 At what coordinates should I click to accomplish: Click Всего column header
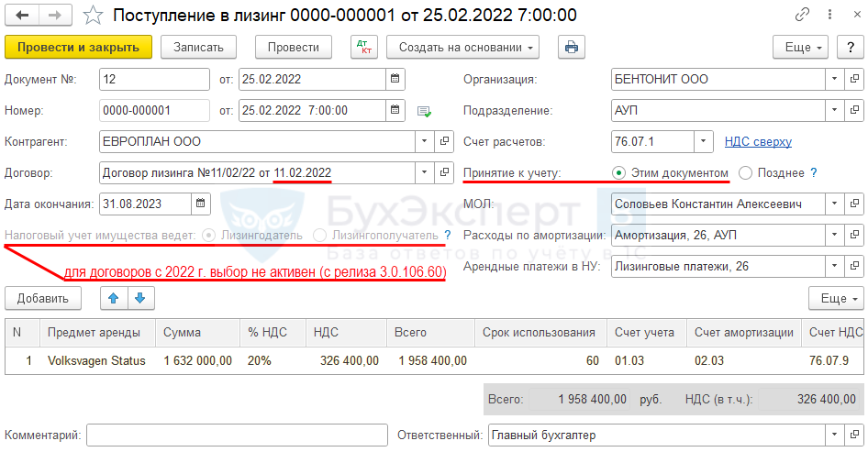430,333
